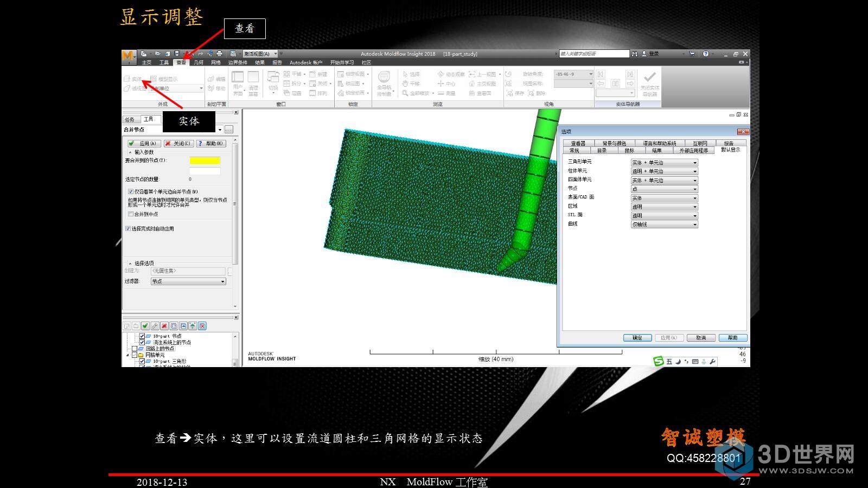Open the 主页 ribbon tab
Image resolution: width=868 pixels, height=488 pixels.
(x=146, y=62)
